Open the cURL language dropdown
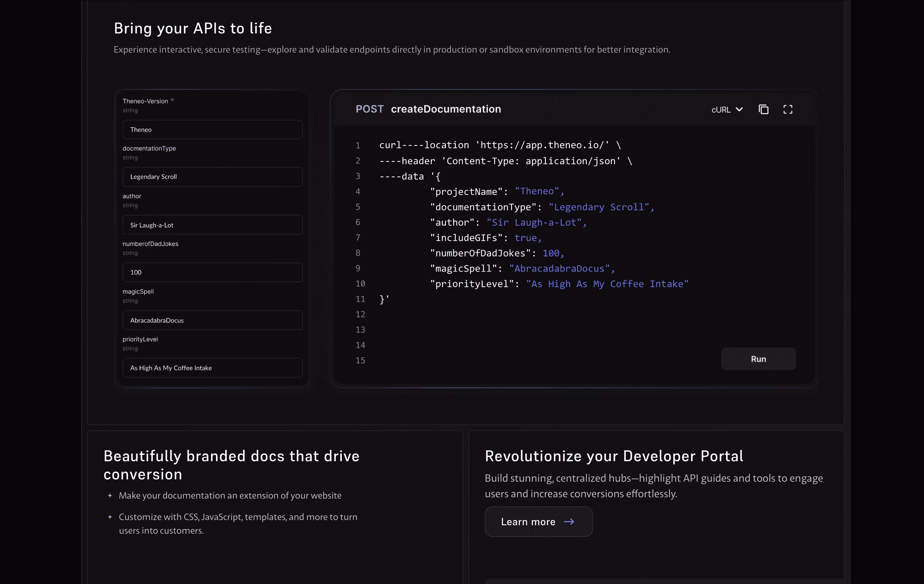The width and height of the screenshot is (924, 584). pyautogui.click(x=727, y=110)
